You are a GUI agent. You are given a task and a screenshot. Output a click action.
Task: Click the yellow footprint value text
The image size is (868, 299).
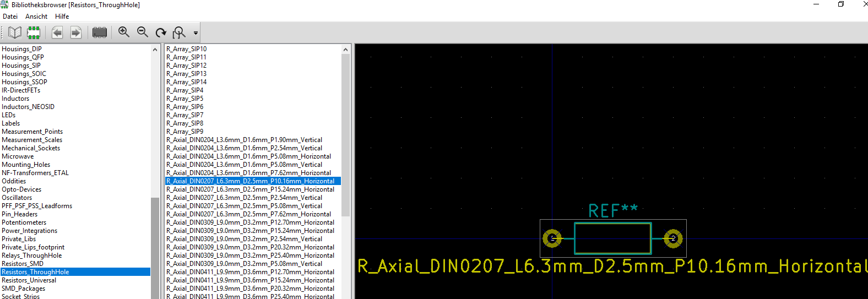click(x=612, y=267)
